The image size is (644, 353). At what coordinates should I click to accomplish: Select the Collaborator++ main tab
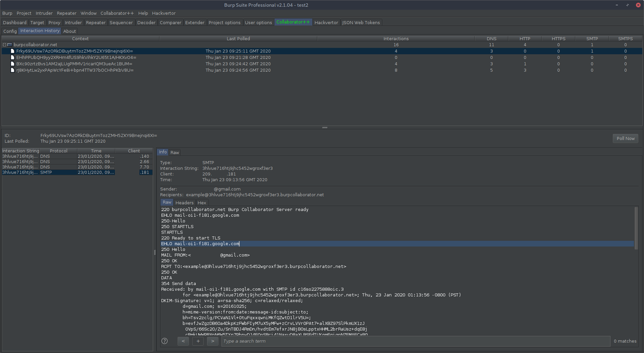pyautogui.click(x=293, y=23)
